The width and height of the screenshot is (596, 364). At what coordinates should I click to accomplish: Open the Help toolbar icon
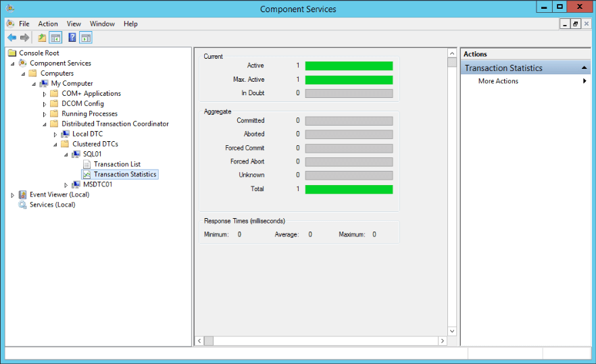tap(72, 38)
